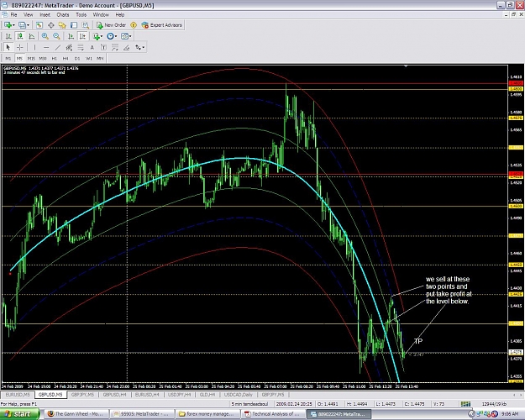Switch chart to Candlesticks type
The image size is (525, 420).
[x=20, y=36]
